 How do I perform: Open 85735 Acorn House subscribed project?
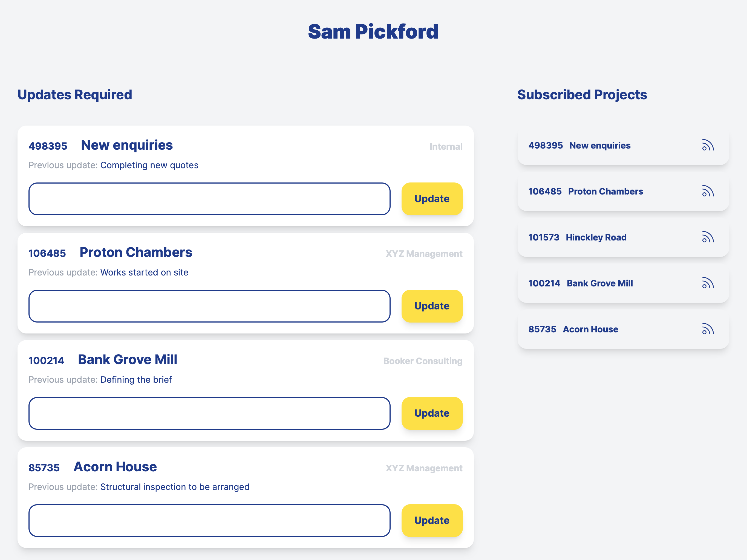click(573, 329)
